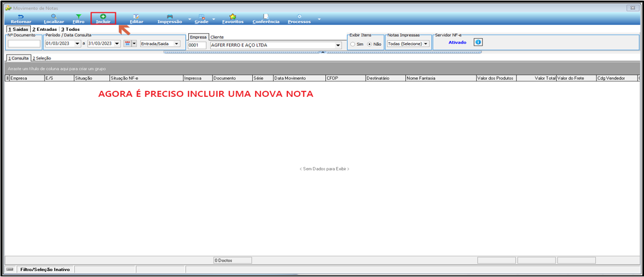Click the keyboard icon in status bar
The image size is (644, 277).
[x=10, y=269]
